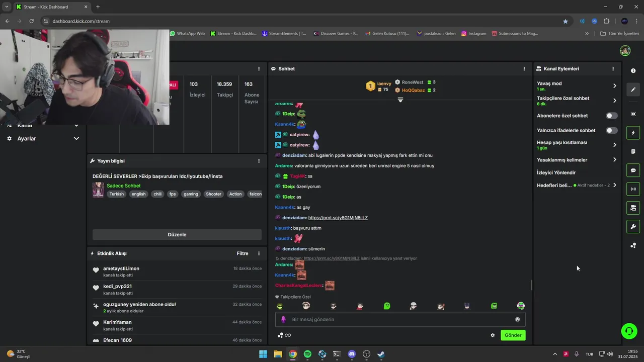Toggle the chat bubble widget in right sidebar

click(633, 170)
